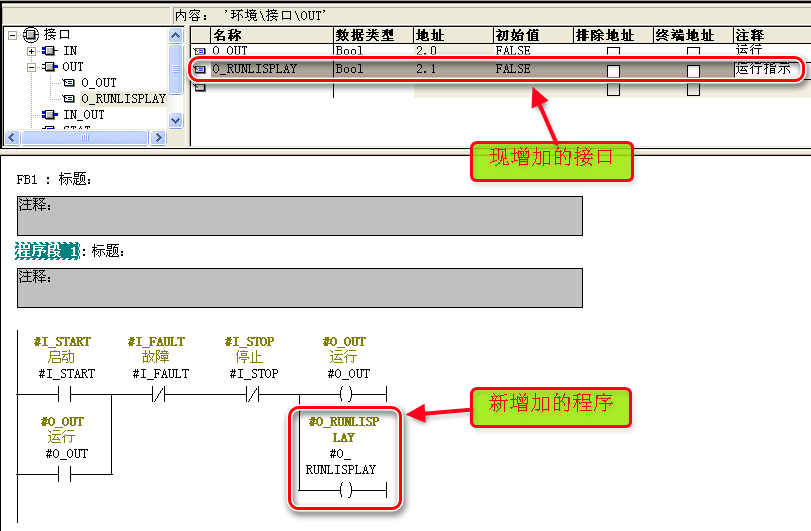Click the #I_STOP address label
The height and width of the screenshot is (531, 811).
253,374
